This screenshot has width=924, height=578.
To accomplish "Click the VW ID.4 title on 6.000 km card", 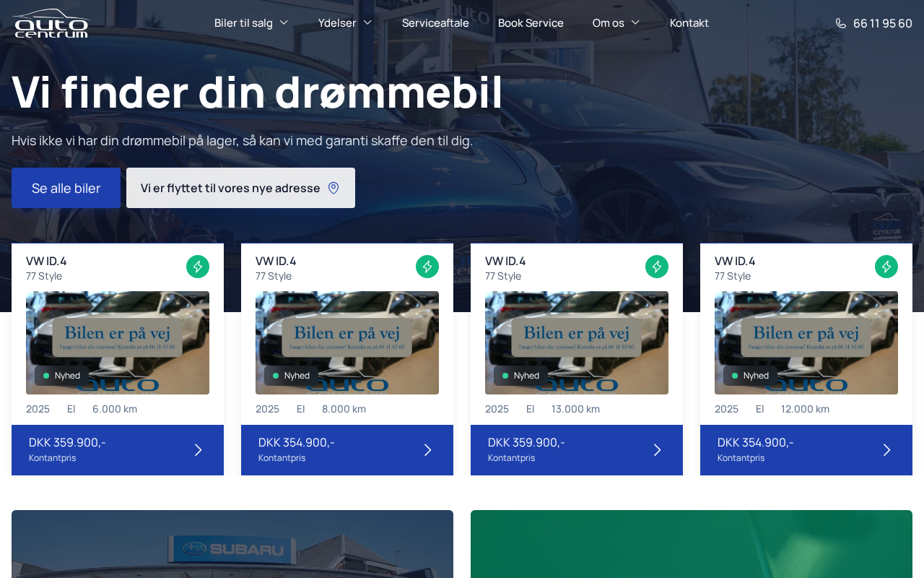I will (x=46, y=262).
